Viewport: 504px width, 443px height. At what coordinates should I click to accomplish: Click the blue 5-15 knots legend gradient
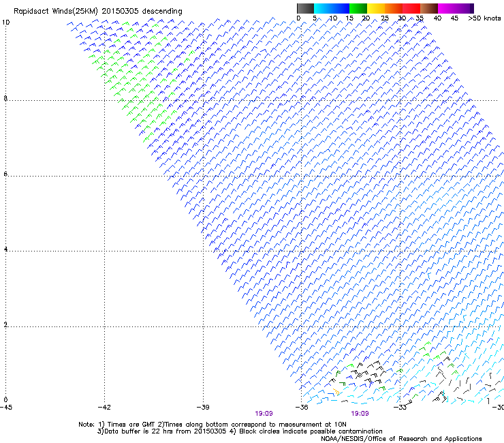[x=332, y=8]
